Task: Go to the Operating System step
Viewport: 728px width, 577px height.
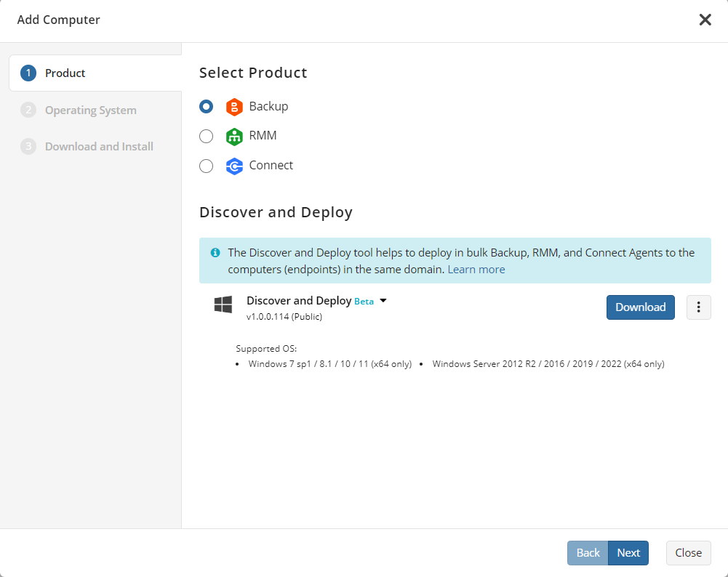Action: click(x=90, y=110)
